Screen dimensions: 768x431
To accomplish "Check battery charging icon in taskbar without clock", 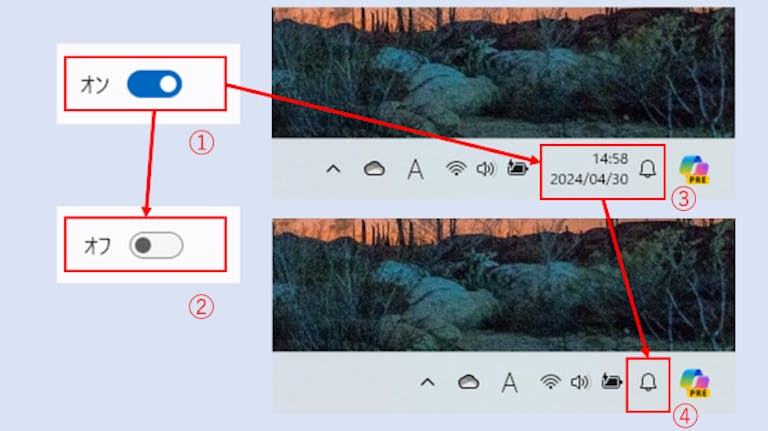I will coord(611,381).
